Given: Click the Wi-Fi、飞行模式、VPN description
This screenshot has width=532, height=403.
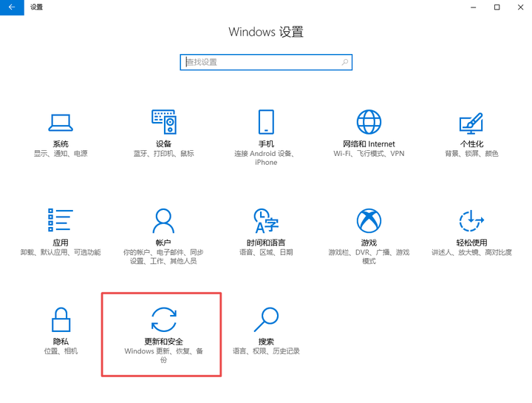Looking at the screenshot, I should pyautogui.click(x=369, y=154).
